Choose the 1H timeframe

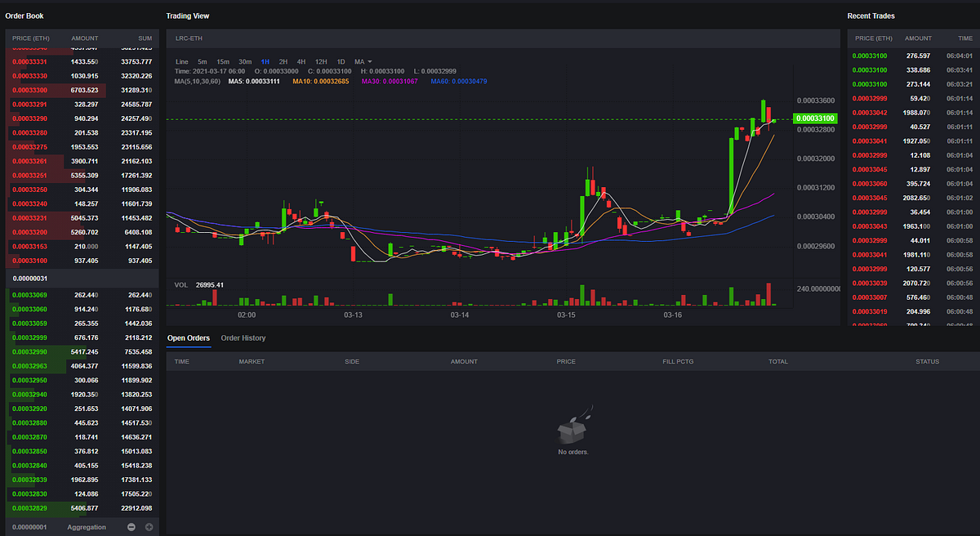265,62
